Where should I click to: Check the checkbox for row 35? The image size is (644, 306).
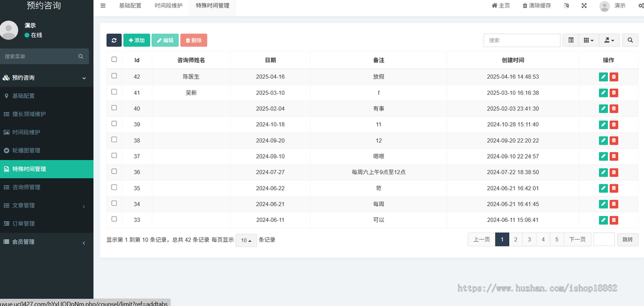[114, 188]
